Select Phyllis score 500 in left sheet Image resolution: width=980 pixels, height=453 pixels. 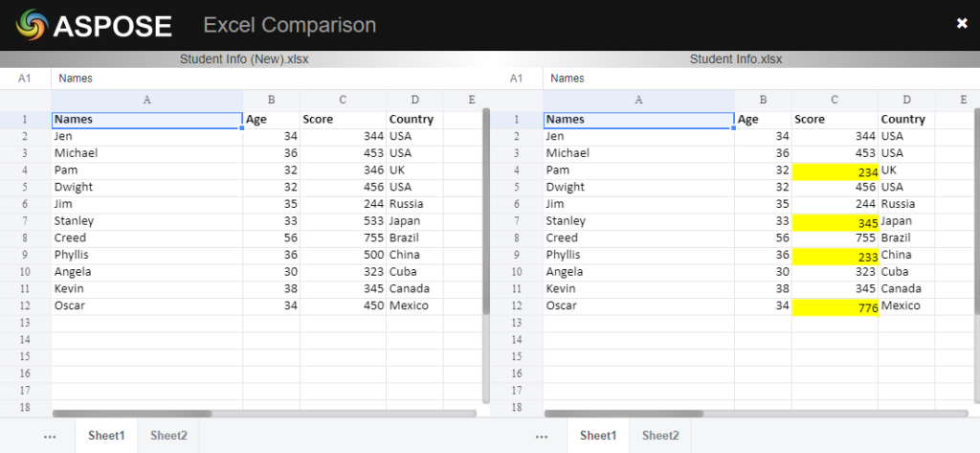[343, 256]
